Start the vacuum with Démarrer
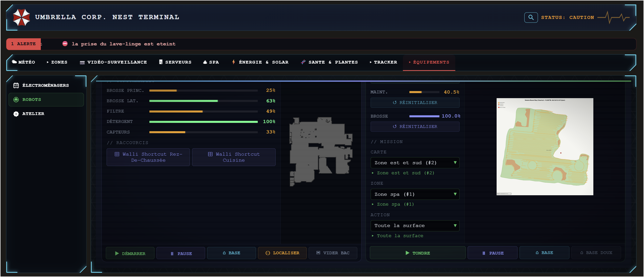This screenshot has width=644, height=277. pos(130,253)
